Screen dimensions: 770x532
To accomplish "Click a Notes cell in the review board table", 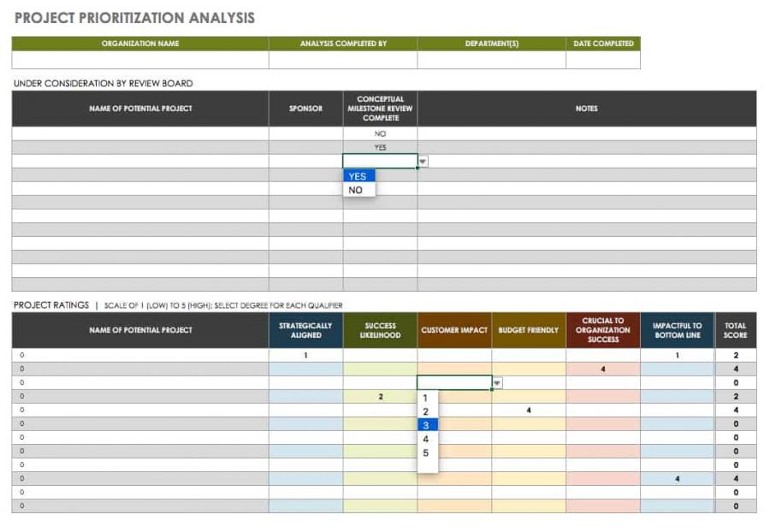I will [x=587, y=133].
